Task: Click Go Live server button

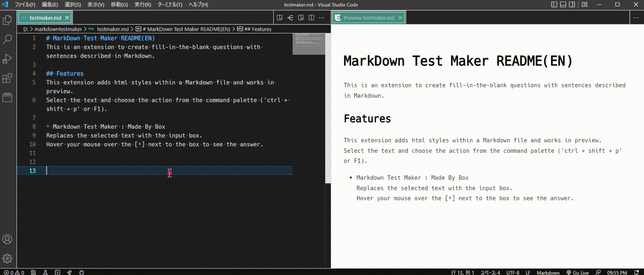Action: pos(578,272)
